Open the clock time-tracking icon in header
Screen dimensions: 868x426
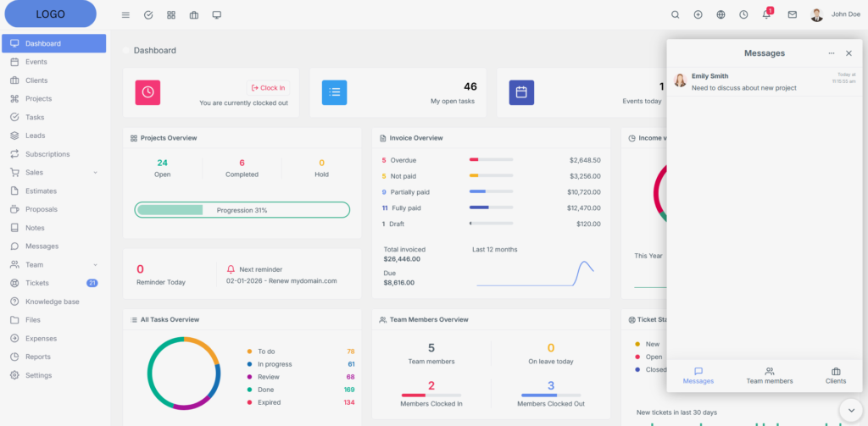[x=743, y=14]
